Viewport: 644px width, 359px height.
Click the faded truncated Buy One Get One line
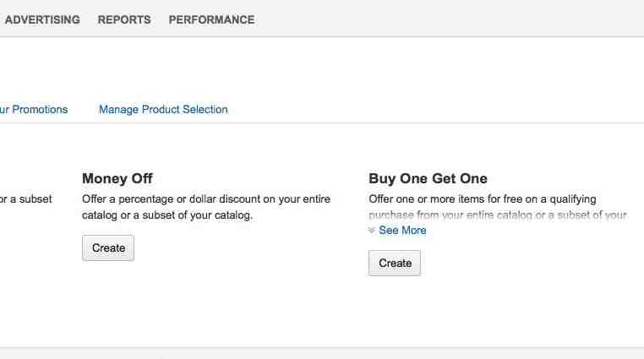pyautogui.click(x=498, y=215)
